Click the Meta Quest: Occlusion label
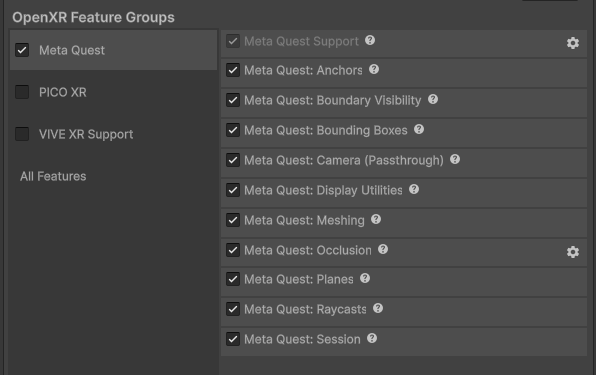Viewport: 596px width, 375px height. click(x=308, y=250)
